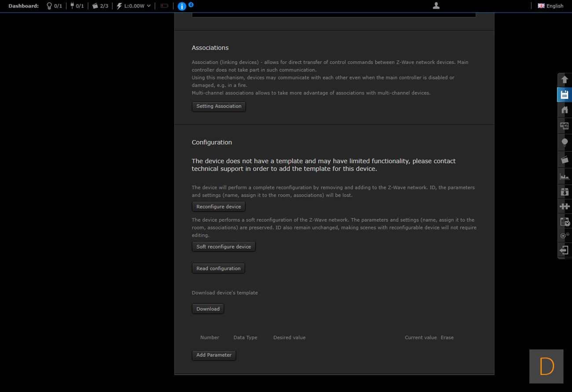This screenshot has width=572, height=392.
Task: Open the light bulb devices sidebar icon
Action: pos(565,142)
